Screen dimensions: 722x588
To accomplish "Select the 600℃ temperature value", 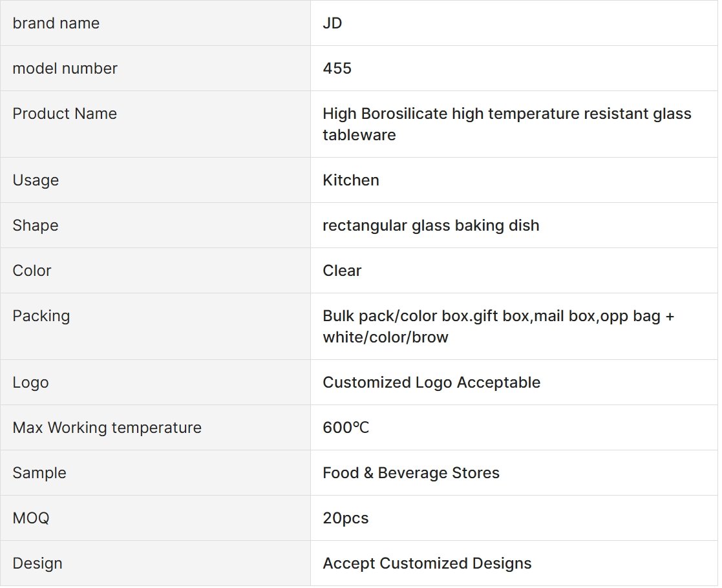I will [346, 427].
